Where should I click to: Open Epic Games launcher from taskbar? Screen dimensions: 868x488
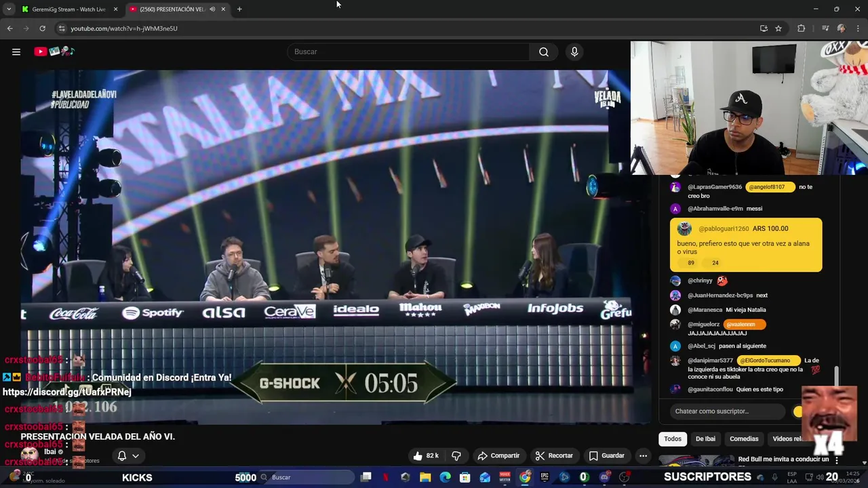pyautogui.click(x=545, y=477)
